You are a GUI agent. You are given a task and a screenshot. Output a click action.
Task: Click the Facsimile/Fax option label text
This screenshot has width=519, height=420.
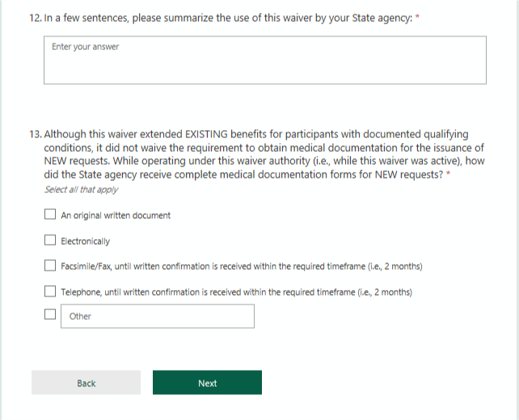(242, 267)
